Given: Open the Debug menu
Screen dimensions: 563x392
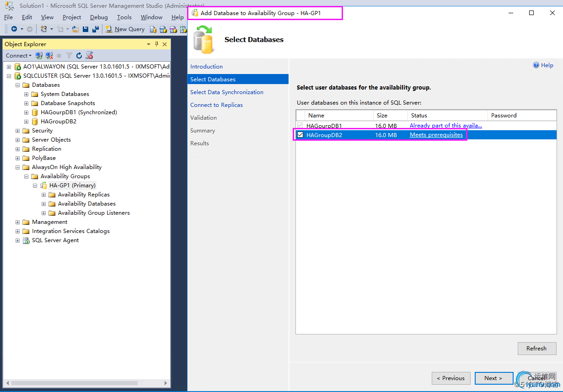Looking at the screenshot, I should [99, 17].
